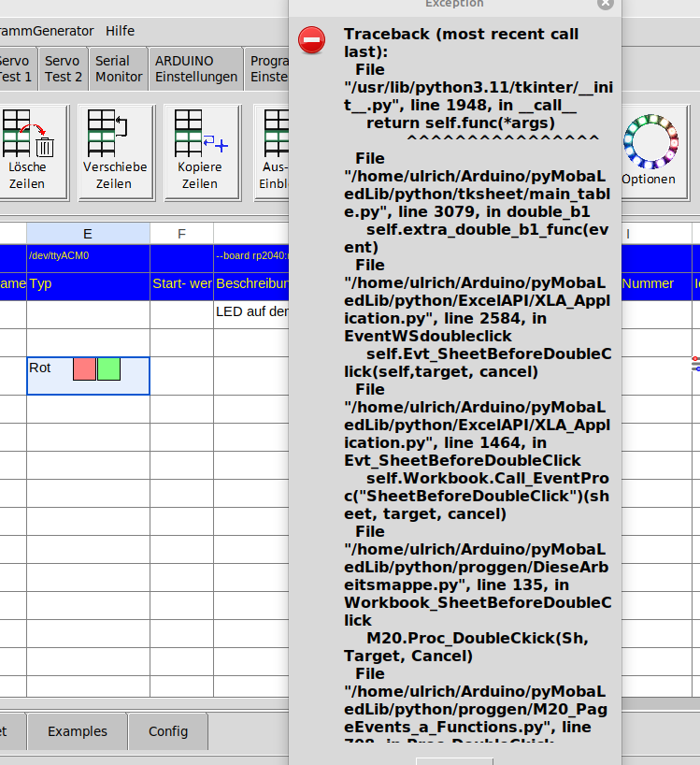700x765 pixels.
Task: Open the ARDUINO Einstellungen tab
Action: 196,69
